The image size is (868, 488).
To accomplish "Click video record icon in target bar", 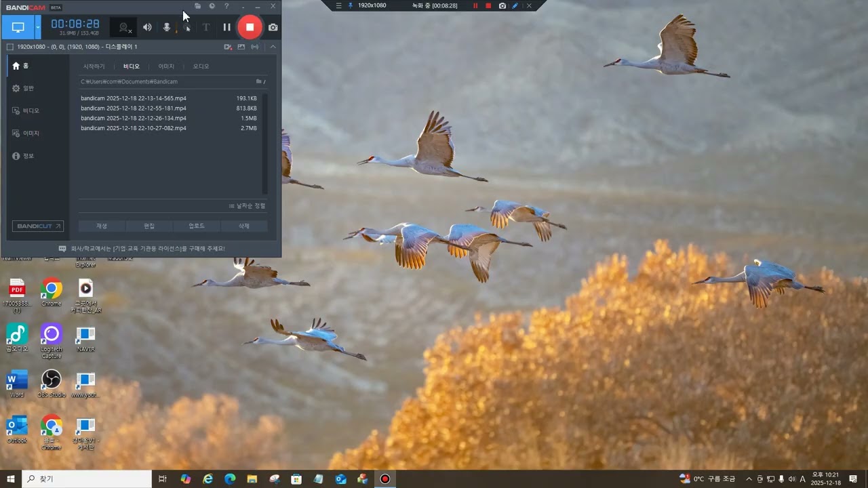I will 228,47.
